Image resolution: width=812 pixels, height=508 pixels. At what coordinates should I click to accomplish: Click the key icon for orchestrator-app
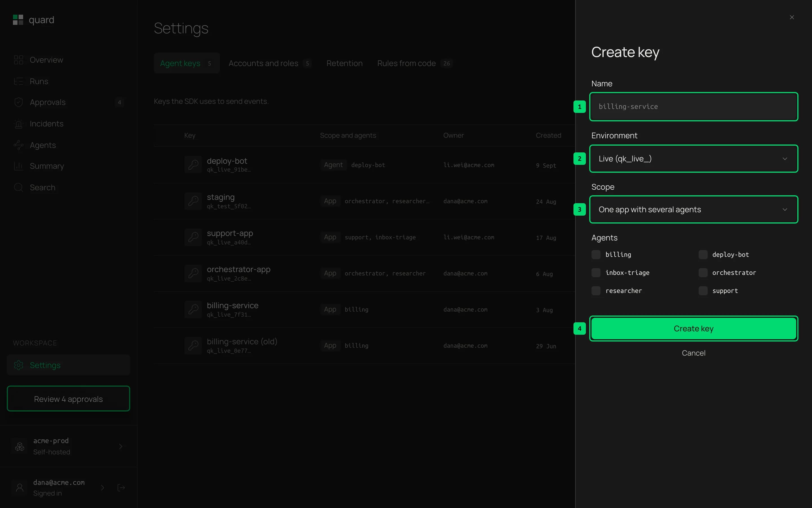click(x=193, y=273)
